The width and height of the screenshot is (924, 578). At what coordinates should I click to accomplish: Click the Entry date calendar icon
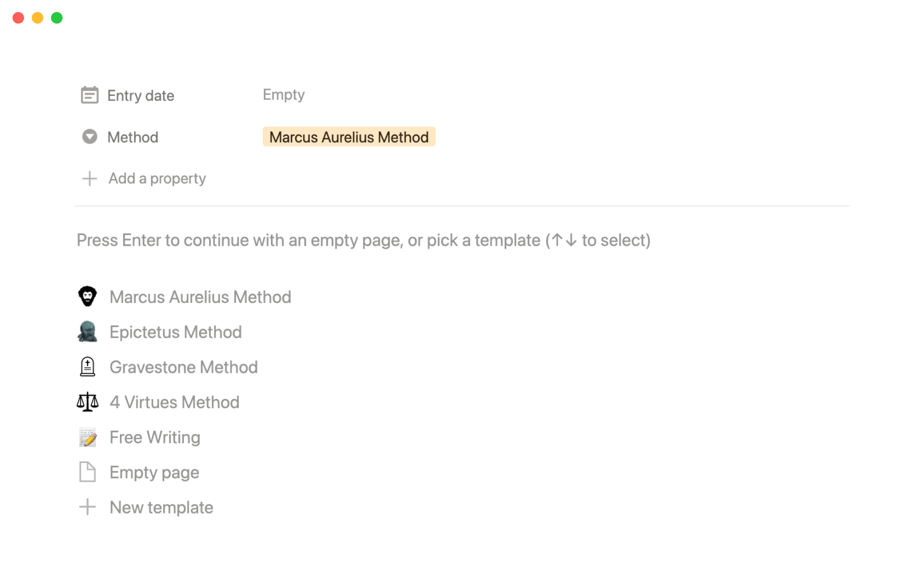pos(90,95)
